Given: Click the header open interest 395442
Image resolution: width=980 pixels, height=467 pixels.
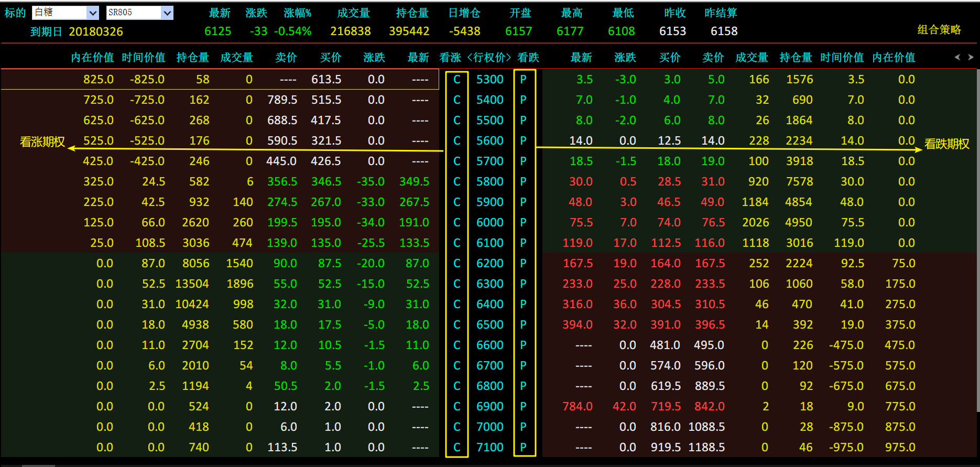Looking at the screenshot, I should coord(409,31).
